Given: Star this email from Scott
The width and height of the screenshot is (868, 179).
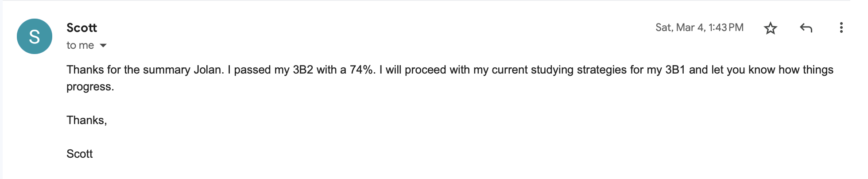Looking at the screenshot, I should (x=771, y=28).
